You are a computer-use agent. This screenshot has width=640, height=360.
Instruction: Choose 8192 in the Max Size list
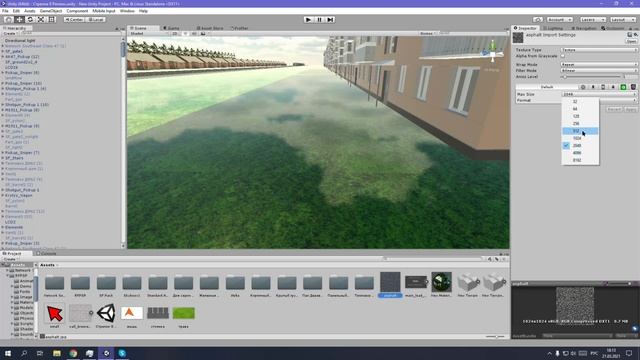pos(580,160)
